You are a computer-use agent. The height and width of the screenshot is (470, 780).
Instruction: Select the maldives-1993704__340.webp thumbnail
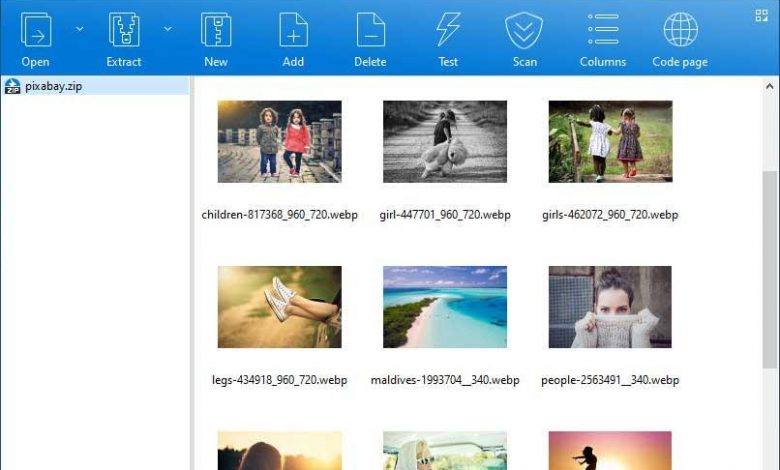coord(445,307)
